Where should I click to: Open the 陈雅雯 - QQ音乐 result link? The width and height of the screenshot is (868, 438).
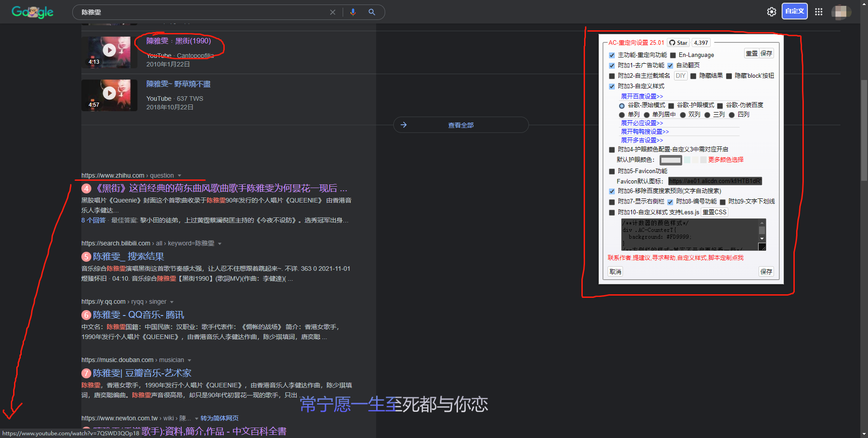point(137,315)
